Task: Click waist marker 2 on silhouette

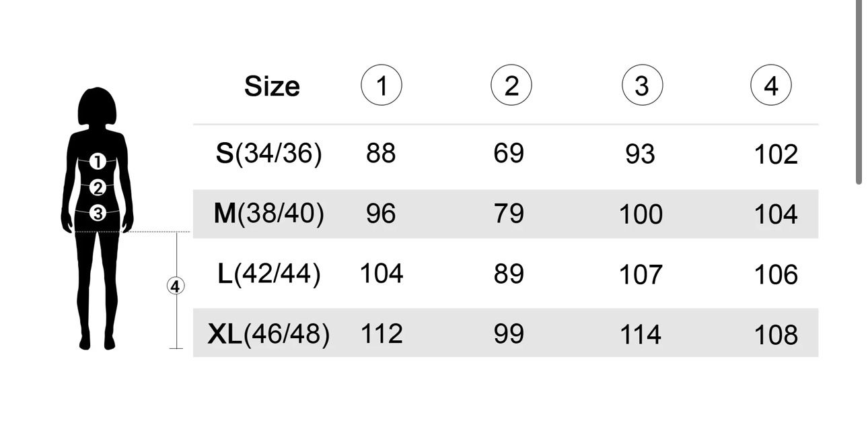Action: pyautogui.click(x=98, y=188)
